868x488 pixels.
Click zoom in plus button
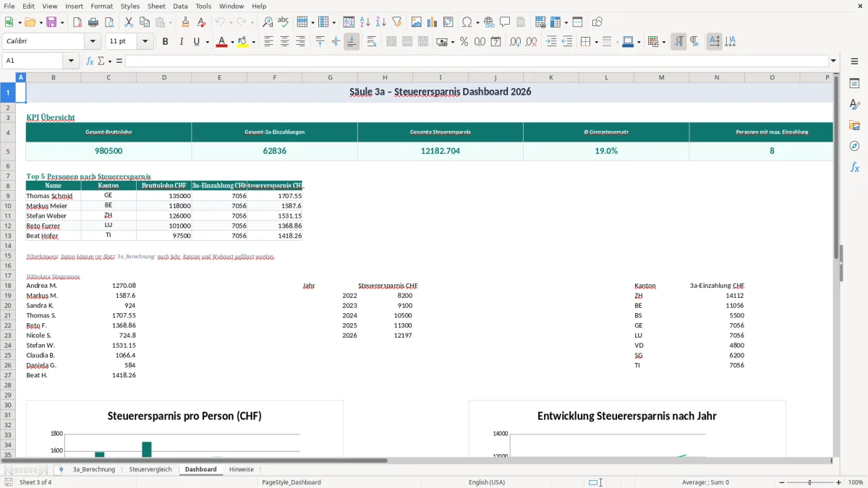tap(839, 482)
